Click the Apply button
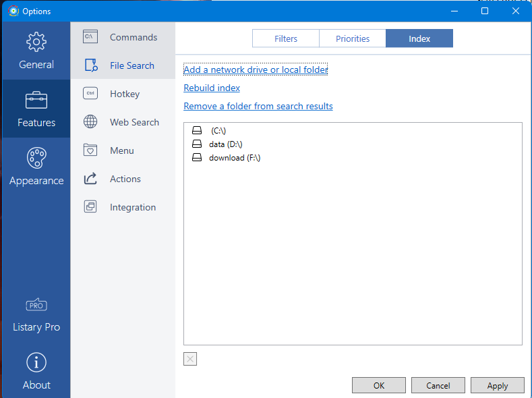The image size is (532, 398). [x=498, y=385]
